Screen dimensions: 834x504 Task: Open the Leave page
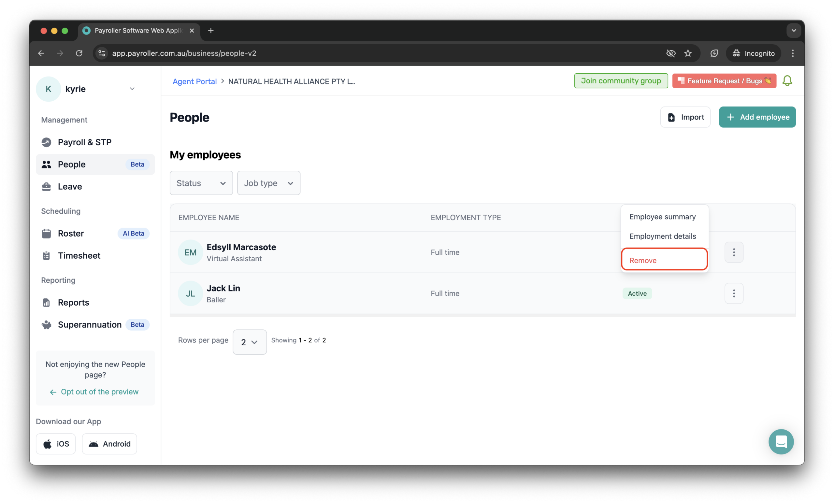pyautogui.click(x=95, y=186)
